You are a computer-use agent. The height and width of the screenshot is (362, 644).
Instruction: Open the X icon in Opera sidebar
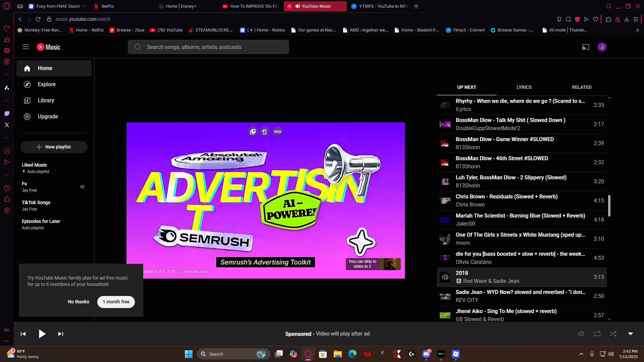[x=7, y=125]
